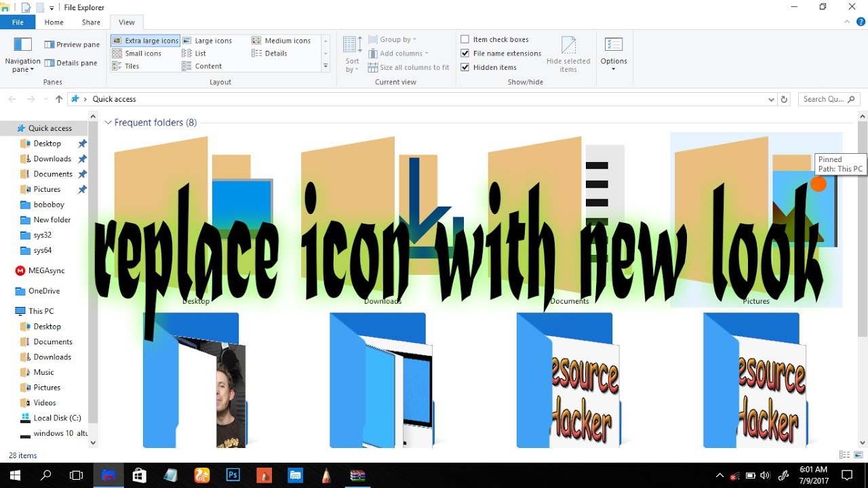Launch Photoshop from the taskbar
This screenshot has width=868, height=488.
point(233,474)
